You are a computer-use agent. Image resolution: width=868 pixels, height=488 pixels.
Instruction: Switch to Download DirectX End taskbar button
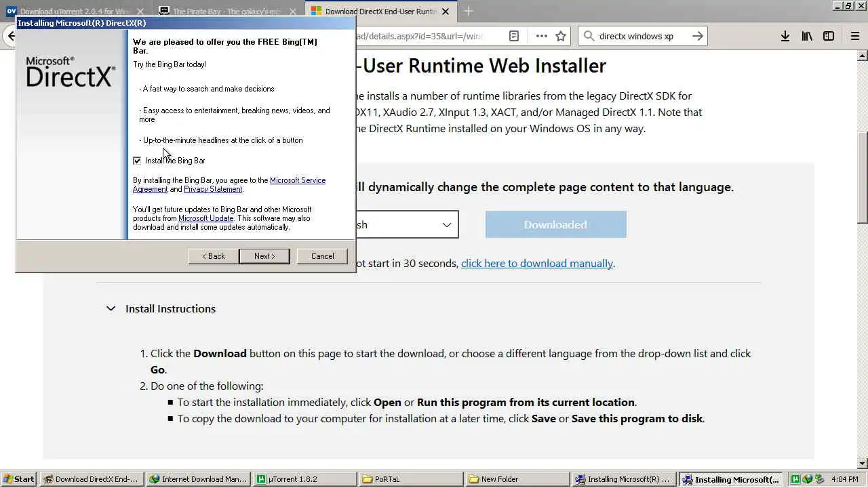click(x=90, y=479)
